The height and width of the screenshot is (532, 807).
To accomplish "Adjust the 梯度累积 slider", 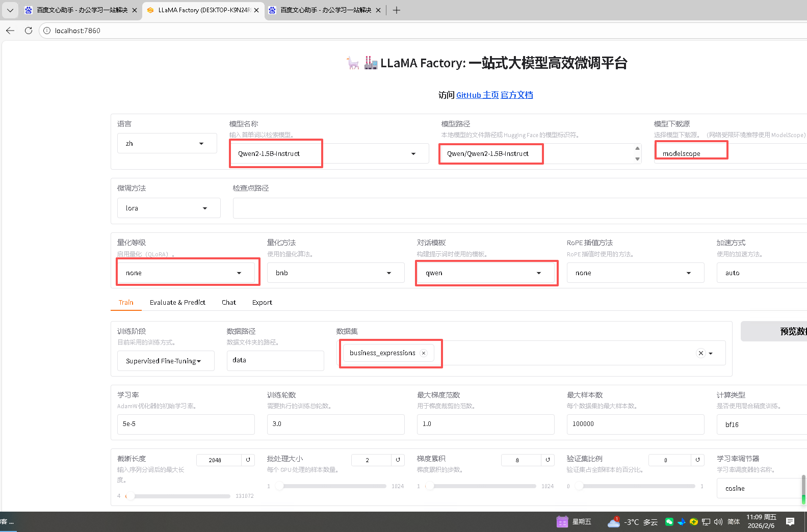I will click(x=480, y=486).
